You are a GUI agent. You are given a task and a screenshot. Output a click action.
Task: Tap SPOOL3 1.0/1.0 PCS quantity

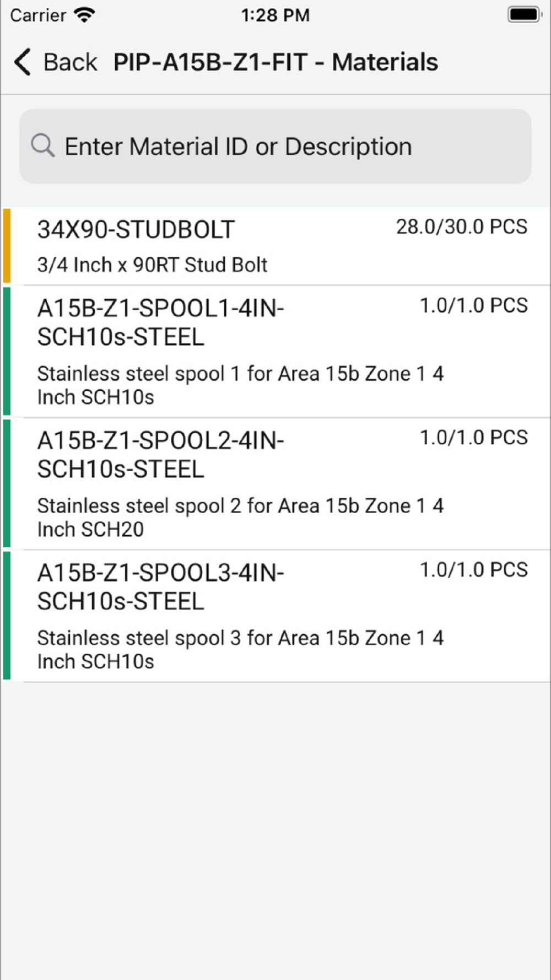click(474, 570)
